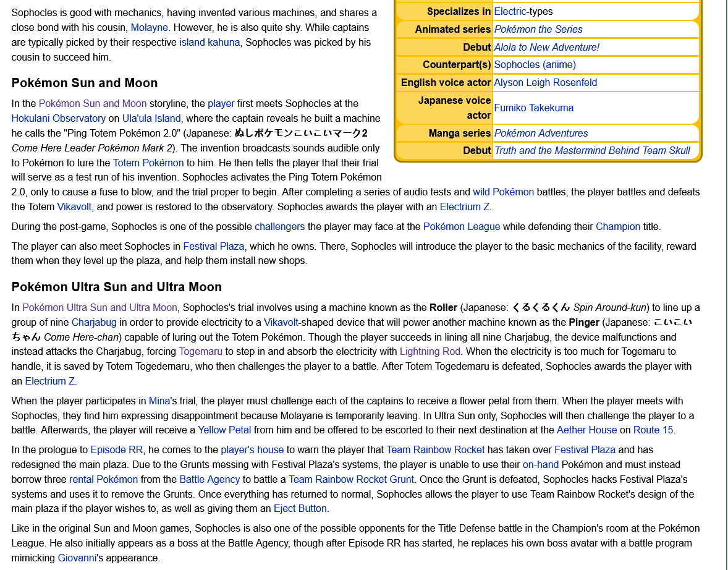Image resolution: width=728 pixels, height=570 pixels.
Task: Follow the Giovanni link
Action: pos(77,558)
